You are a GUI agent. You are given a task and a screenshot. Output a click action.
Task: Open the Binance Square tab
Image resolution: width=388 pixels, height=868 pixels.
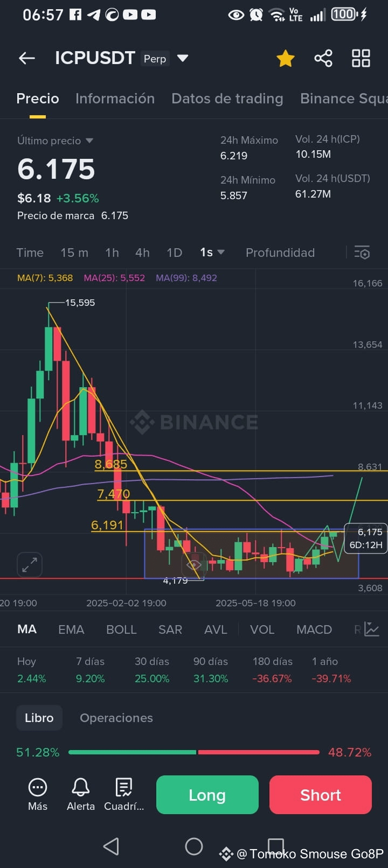(344, 99)
